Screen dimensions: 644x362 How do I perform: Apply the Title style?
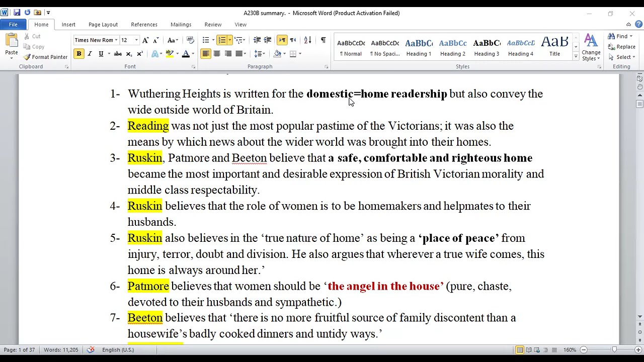[554, 47]
